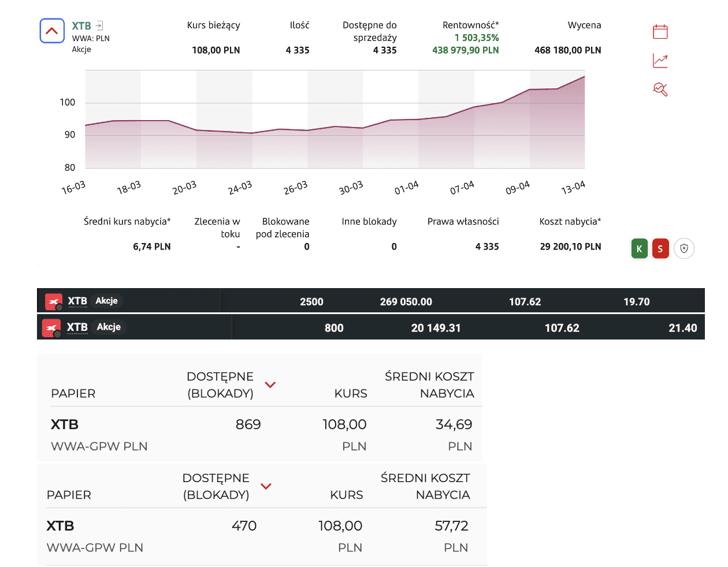Select the XTB ticker in 2500 row
This screenshot has width=728, height=567.
[x=77, y=301]
